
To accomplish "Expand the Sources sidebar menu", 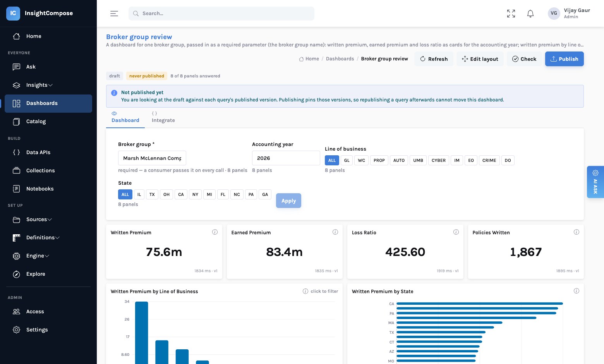I will 48,219.
